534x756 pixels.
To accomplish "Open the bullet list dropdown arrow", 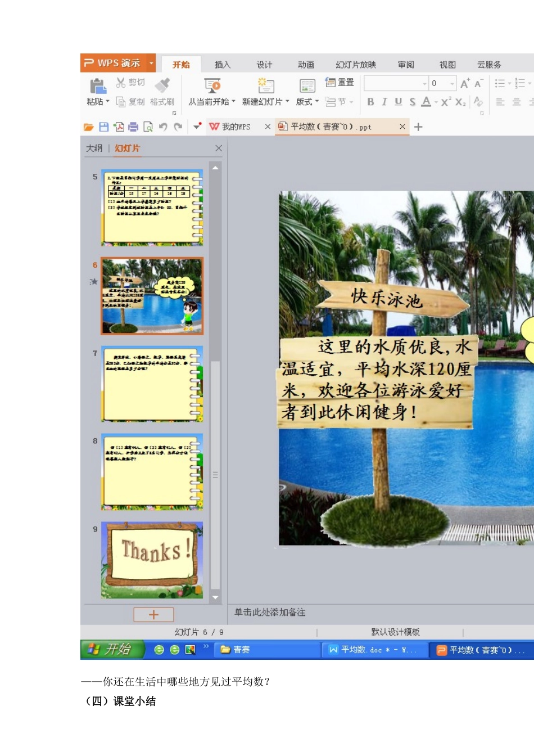I will tap(509, 84).
